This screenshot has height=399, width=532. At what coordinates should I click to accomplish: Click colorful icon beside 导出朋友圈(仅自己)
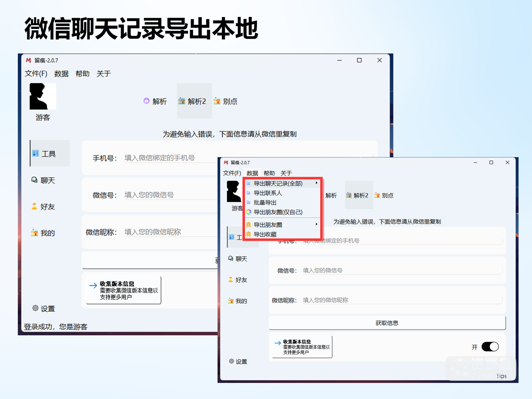(x=248, y=212)
